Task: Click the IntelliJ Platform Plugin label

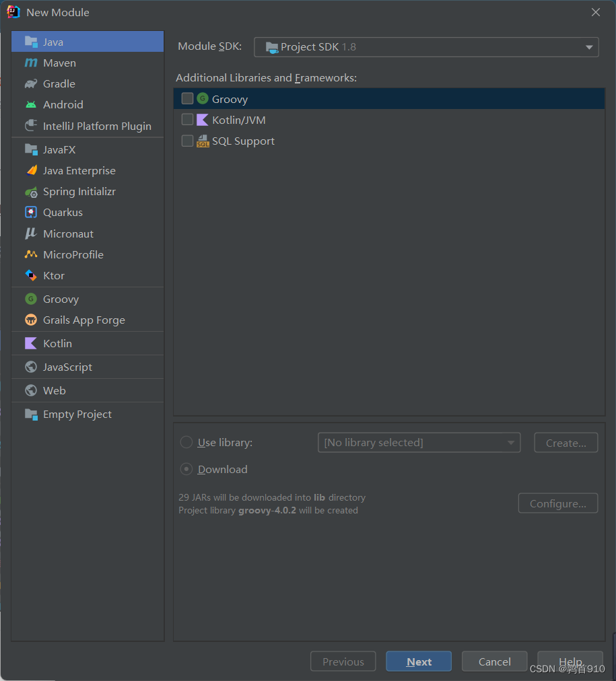Action: point(98,126)
